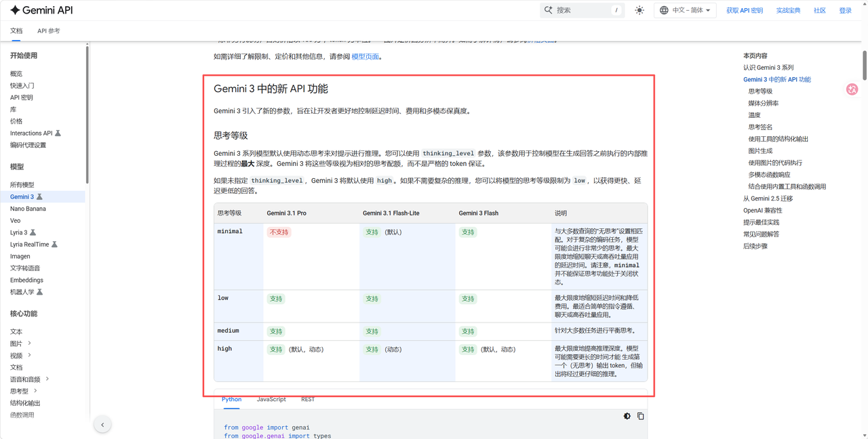Jump to 图片生成 in page outline
Viewport: 868px width, 439px height.
pyautogui.click(x=760, y=150)
